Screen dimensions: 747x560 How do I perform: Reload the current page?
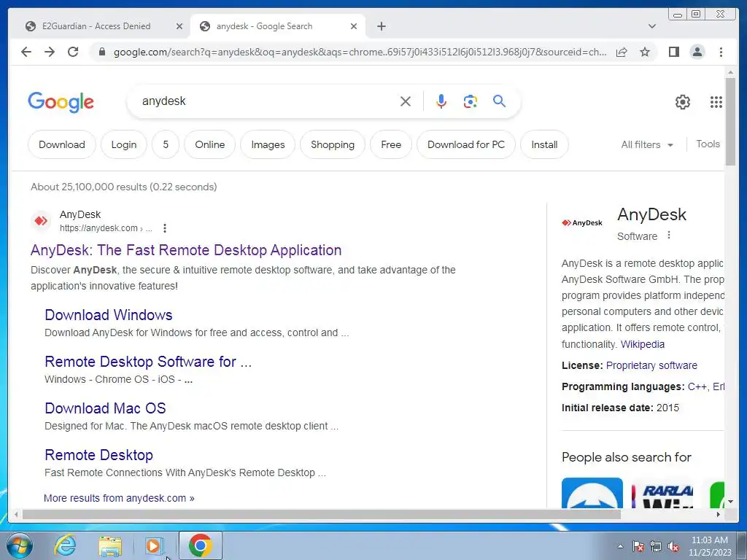click(73, 52)
